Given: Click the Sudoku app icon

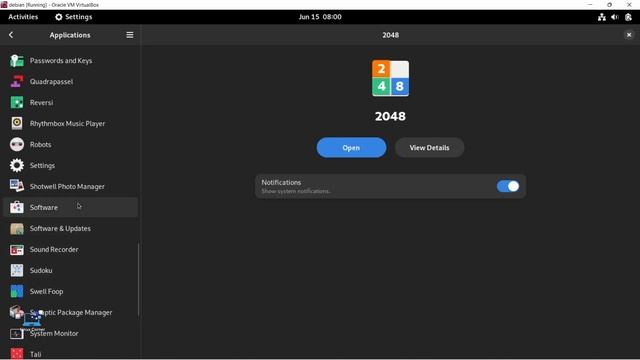Looking at the screenshot, I should pos(17,270).
